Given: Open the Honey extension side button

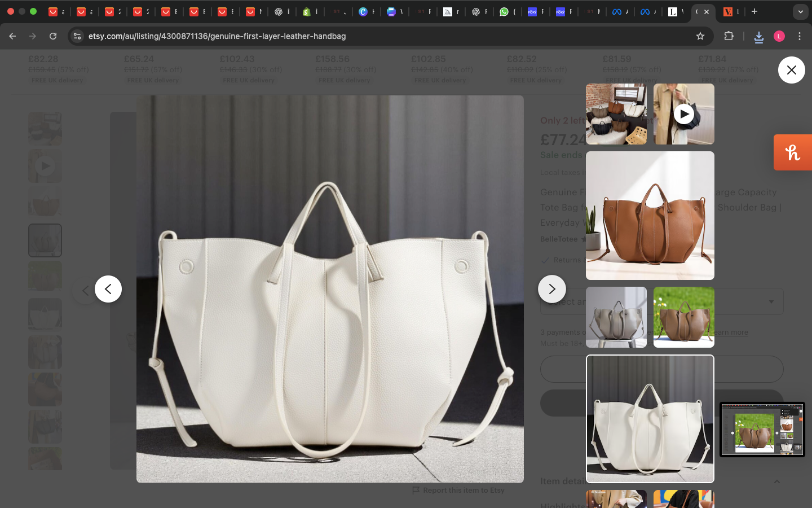Looking at the screenshot, I should pos(793,152).
